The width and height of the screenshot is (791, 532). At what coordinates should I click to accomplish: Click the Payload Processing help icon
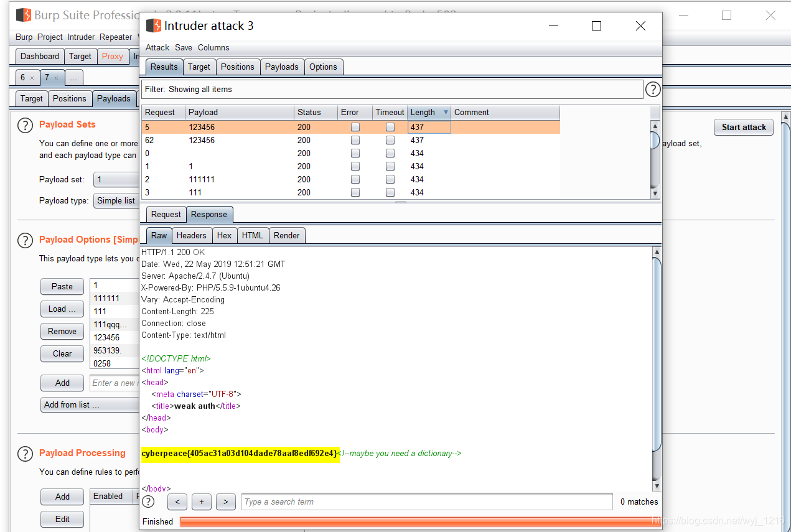coord(25,454)
